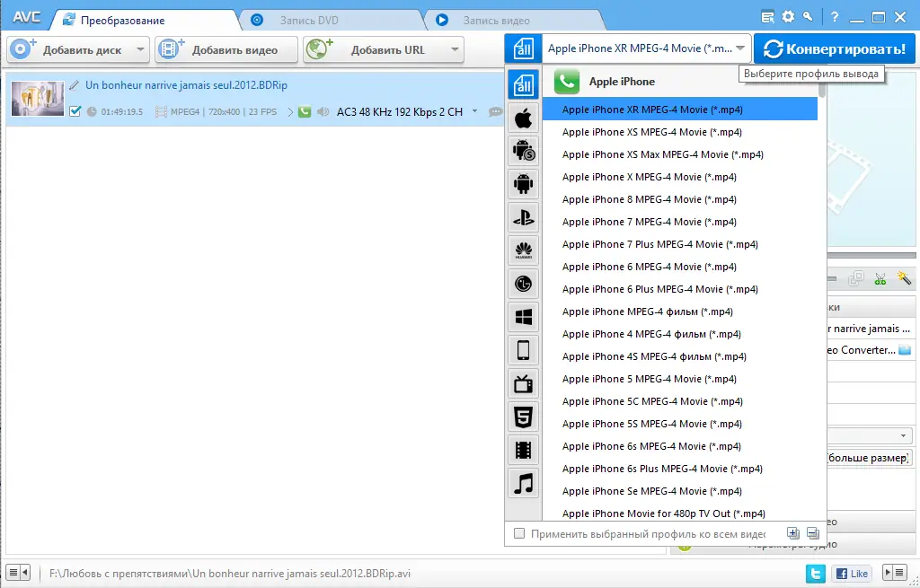Viewport: 920px width, 588px height.
Task: Choose Apple iPhone 6 Plus MPEG-4 Movie
Action: point(679,289)
